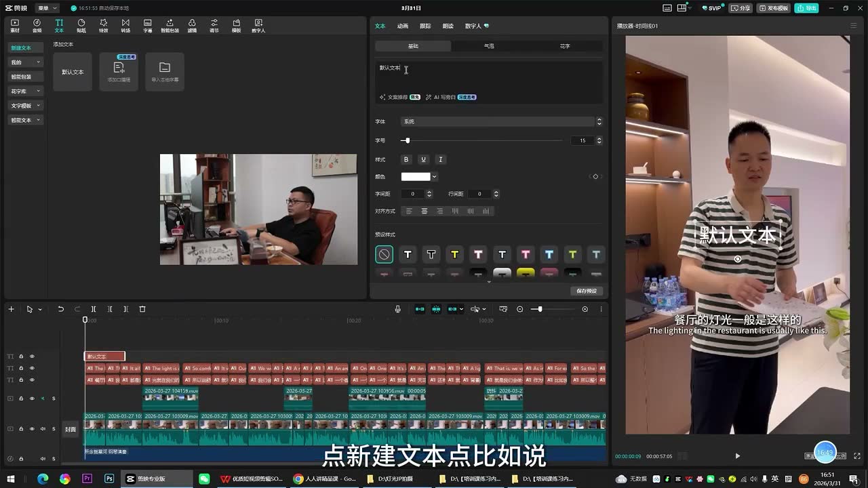868x488 pixels.
Task: Open the 智能包装 toolbar tab
Action: (170, 26)
